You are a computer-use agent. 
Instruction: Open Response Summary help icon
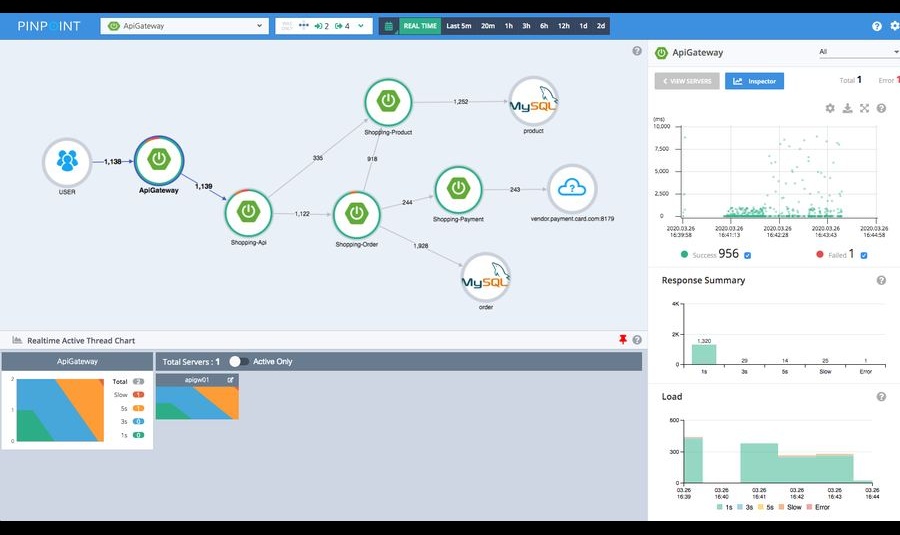click(881, 280)
